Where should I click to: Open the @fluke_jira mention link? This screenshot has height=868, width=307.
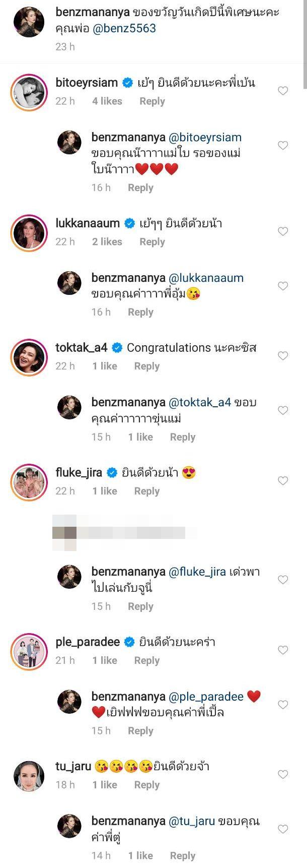point(197,572)
